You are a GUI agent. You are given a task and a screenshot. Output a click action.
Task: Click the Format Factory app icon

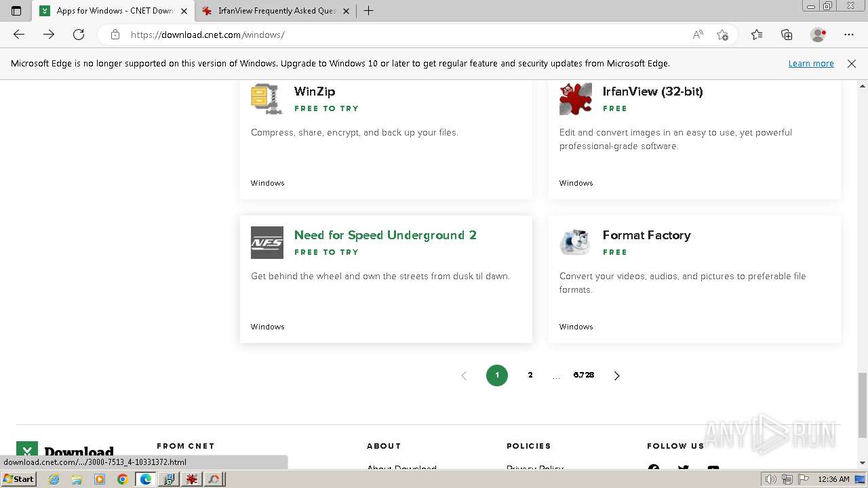tap(576, 243)
